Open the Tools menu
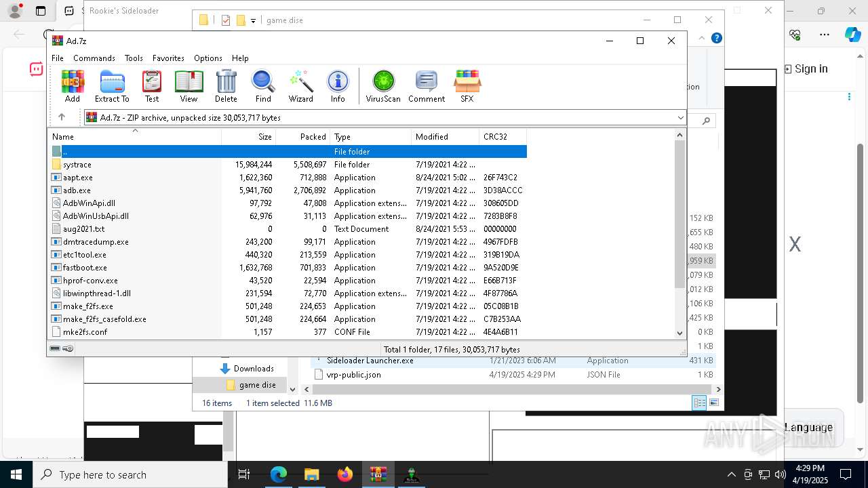868x488 pixels. [x=134, y=58]
